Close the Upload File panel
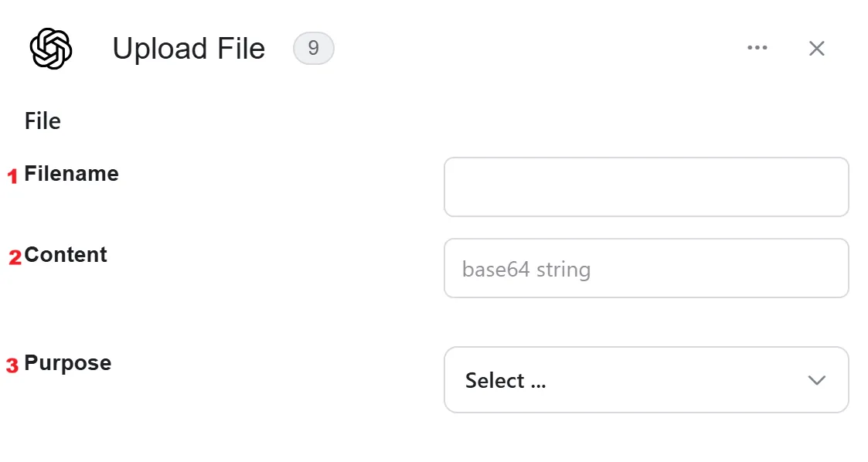This screenshot has height=462, width=868. pyautogui.click(x=816, y=49)
